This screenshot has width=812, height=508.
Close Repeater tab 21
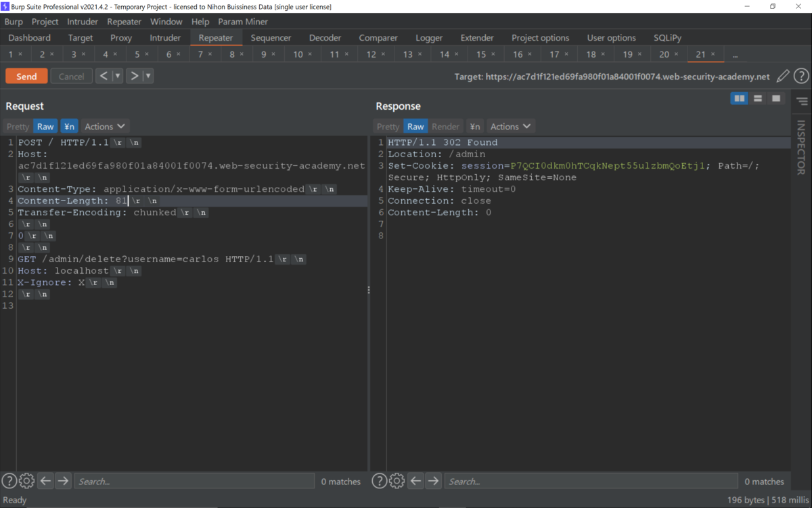713,54
